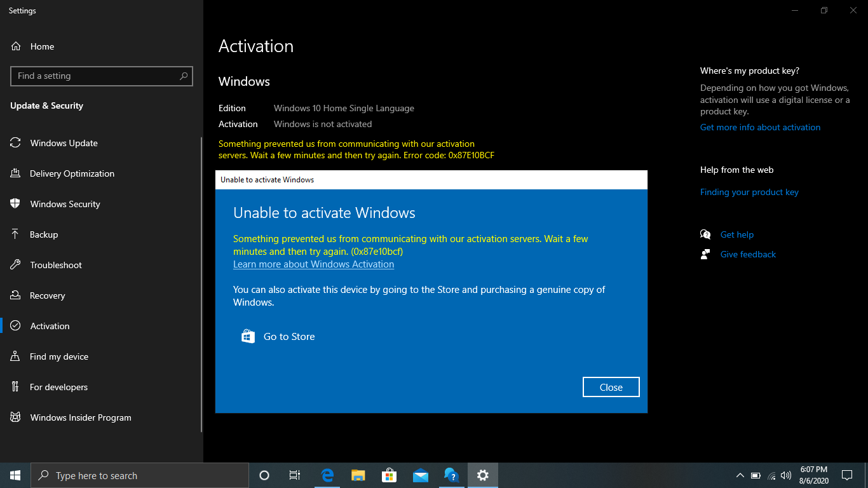Close the Unable to activate dialog
868x488 pixels.
611,387
